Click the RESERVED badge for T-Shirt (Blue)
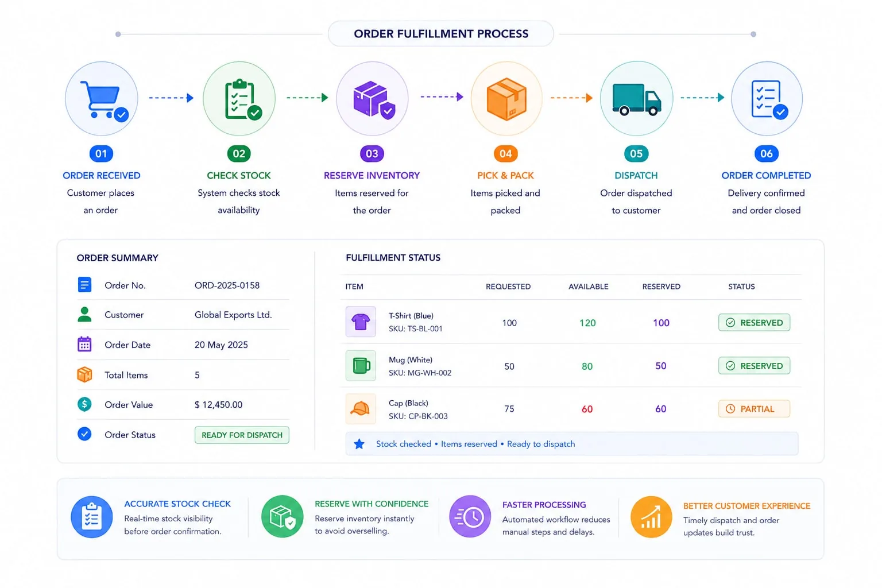 pos(755,323)
